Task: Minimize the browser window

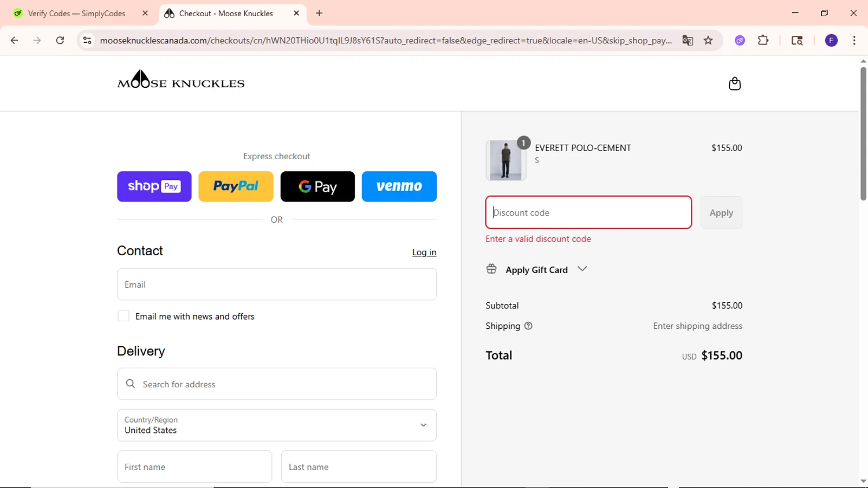Action: pos(795,13)
